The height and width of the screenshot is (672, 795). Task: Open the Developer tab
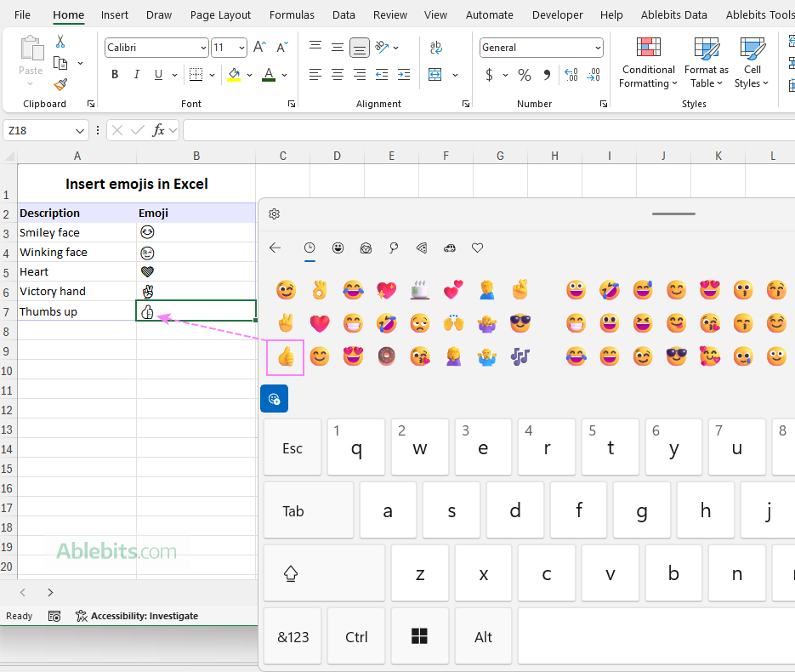click(x=557, y=14)
